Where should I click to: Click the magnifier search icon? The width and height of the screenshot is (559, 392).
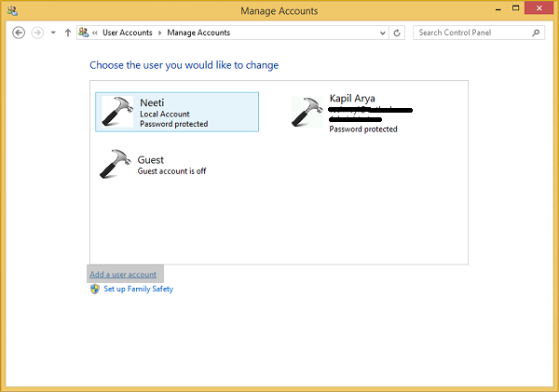[x=536, y=33]
